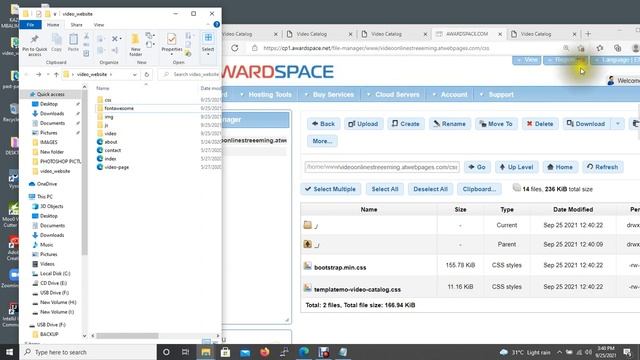Click Pin to Quick access in Explorer ribbon

(34, 44)
